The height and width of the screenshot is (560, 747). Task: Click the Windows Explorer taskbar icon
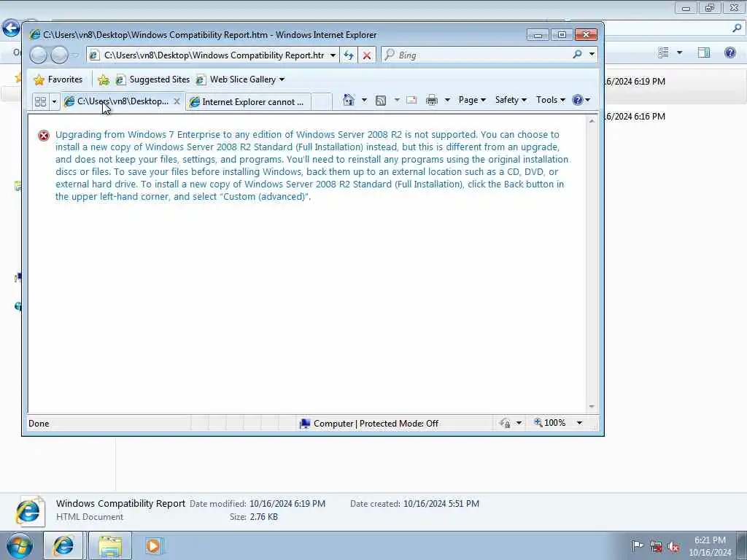coord(111,545)
